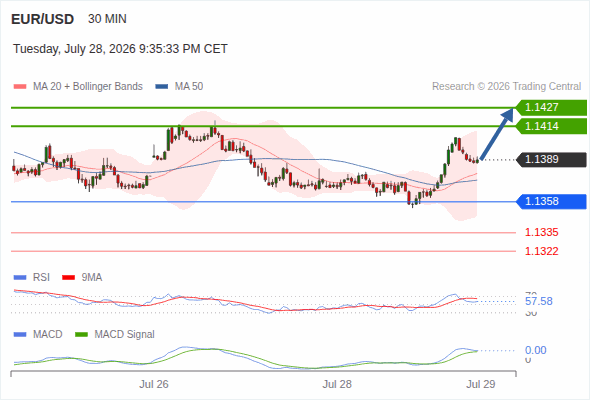Click the MACD Signal green legend marker

tap(81, 335)
